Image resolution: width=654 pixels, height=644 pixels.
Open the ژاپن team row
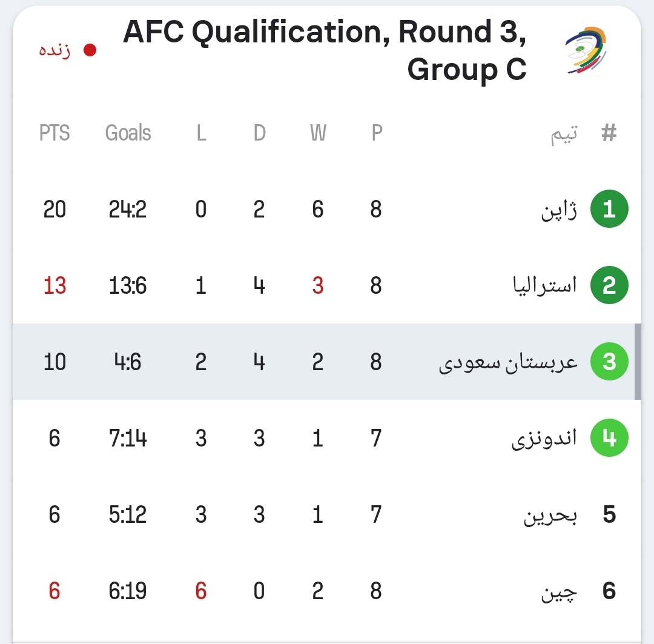[327, 208]
